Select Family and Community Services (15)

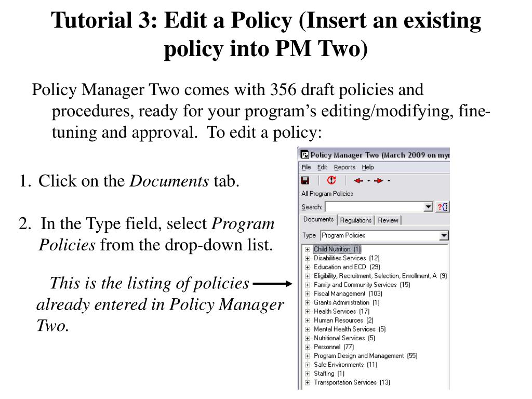pos(362,285)
